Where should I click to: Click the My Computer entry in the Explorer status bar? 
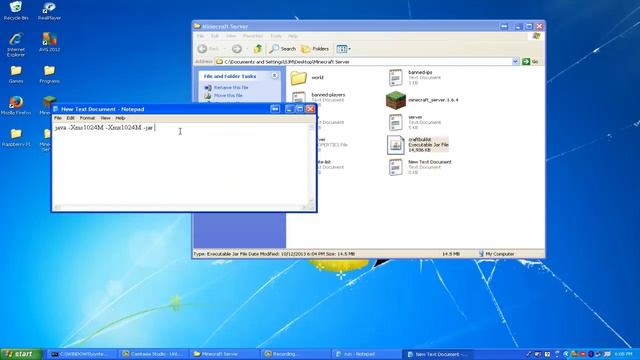tap(496, 254)
